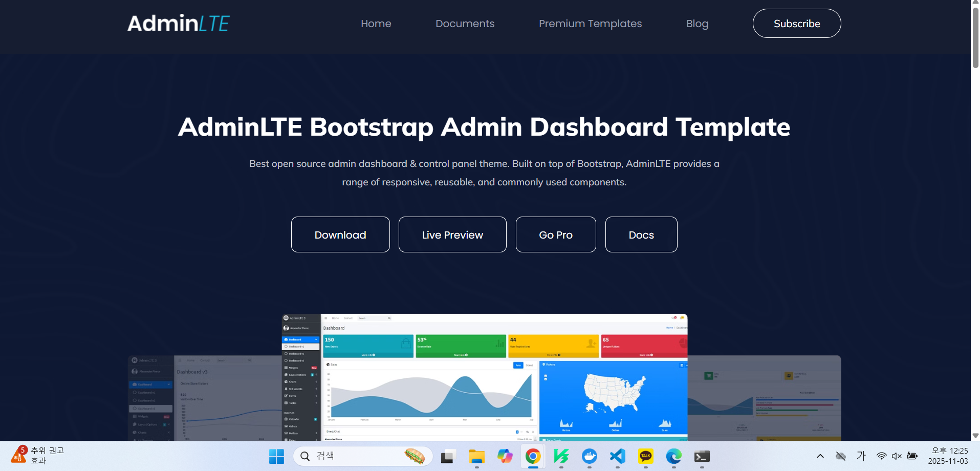Open the Copilot taskbar icon
Screen dimensions: 980x471
click(505, 456)
